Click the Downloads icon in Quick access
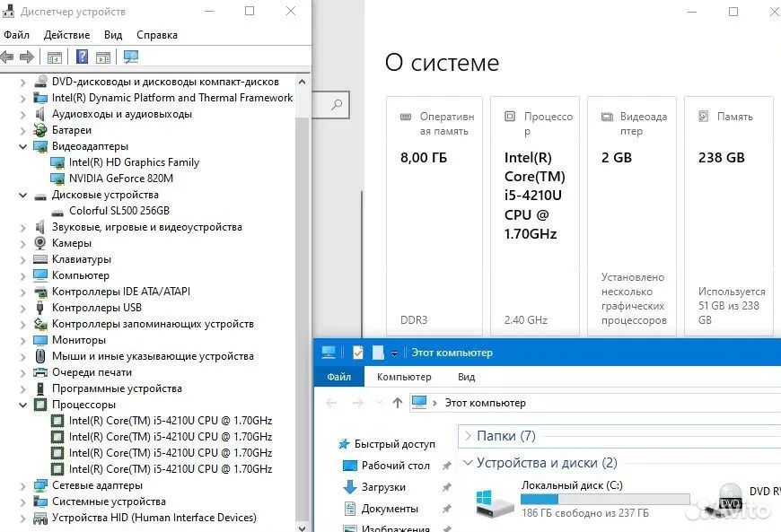This screenshot has height=532, width=781. click(x=350, y=487)
